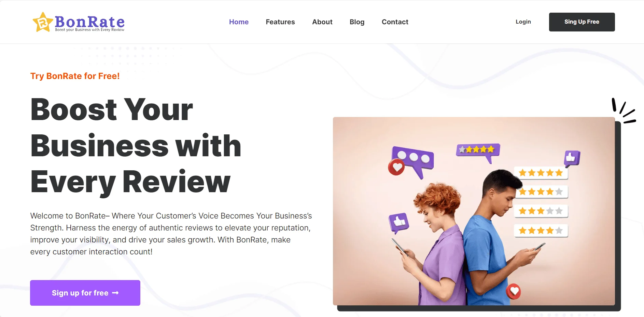Click the Boost Your Business headline

pyautogui.click(x=136, y=146)
